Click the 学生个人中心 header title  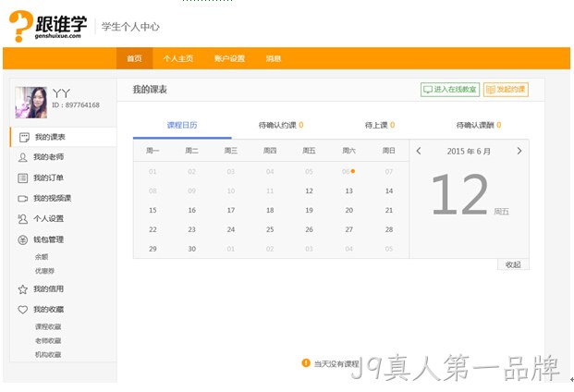click(130, 27)
